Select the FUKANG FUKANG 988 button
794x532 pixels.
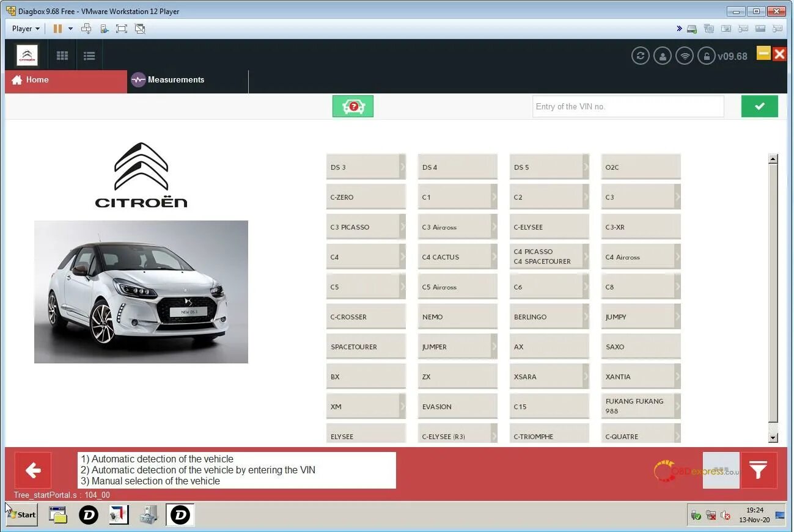tap(641, 406)
